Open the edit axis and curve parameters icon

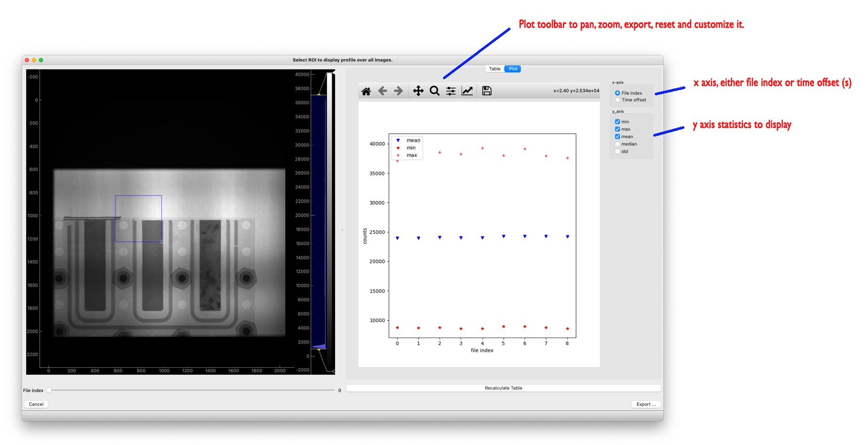467,91
